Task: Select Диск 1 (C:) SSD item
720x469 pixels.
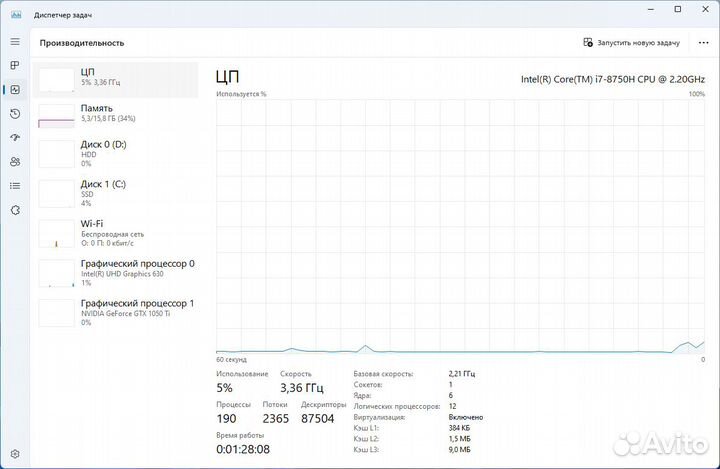Action: tap(115, 193)
